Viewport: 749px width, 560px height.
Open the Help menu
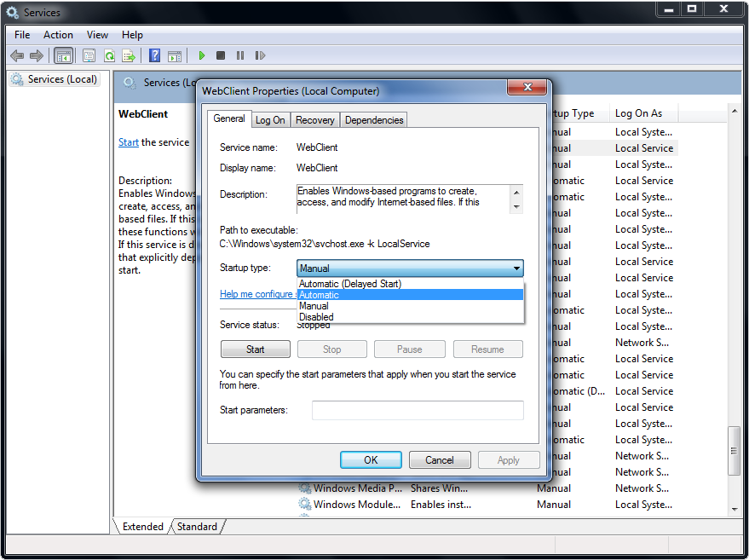tap(132, 35)
